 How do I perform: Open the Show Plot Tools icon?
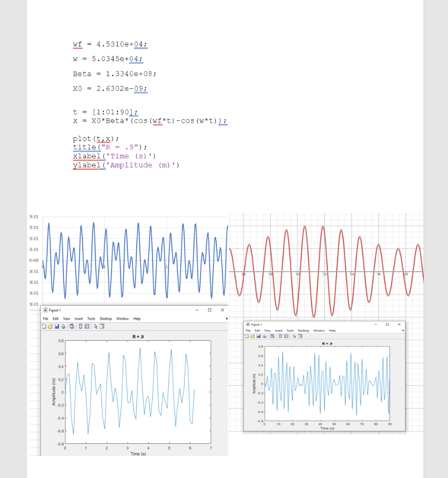102,325
